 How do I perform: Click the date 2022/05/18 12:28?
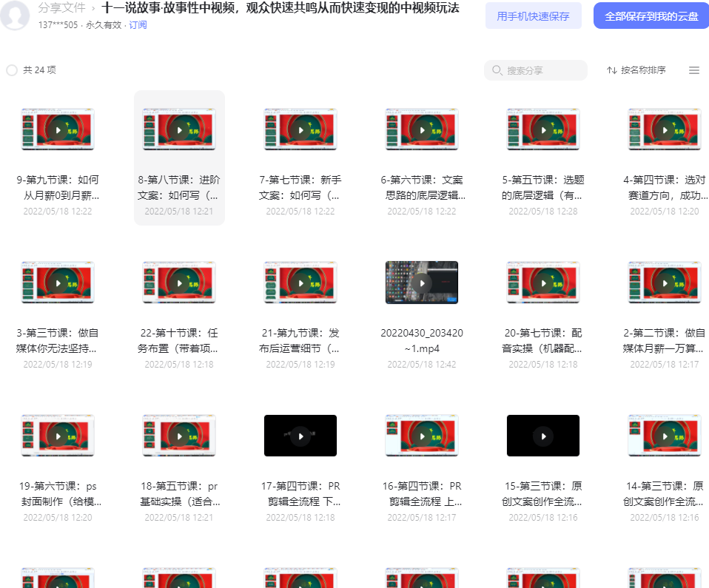(543, 212)
